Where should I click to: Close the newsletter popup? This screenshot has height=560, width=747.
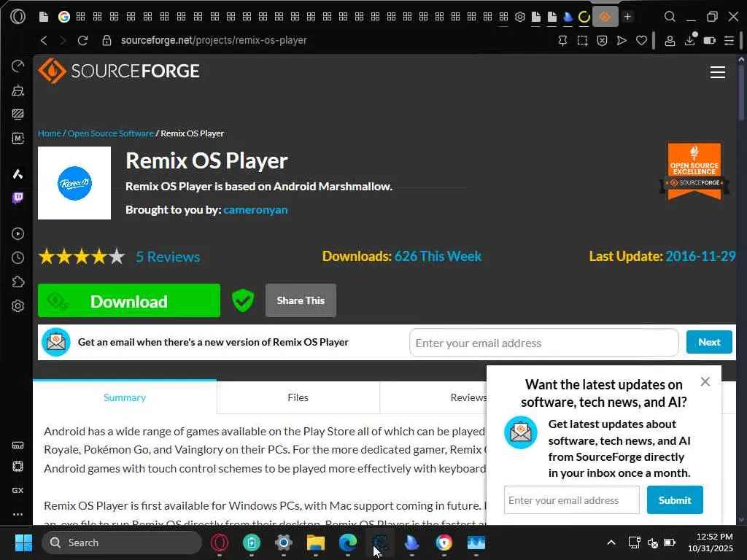point(705,381)
